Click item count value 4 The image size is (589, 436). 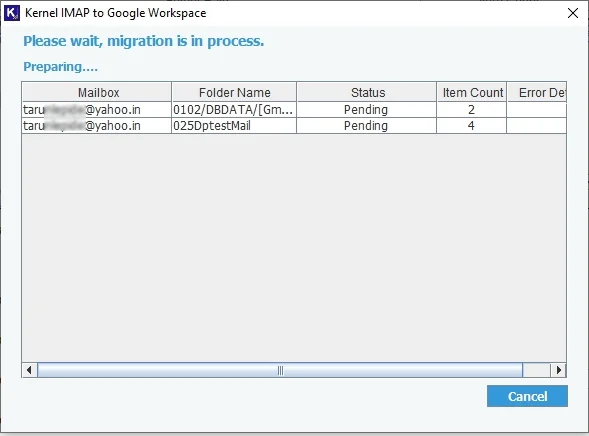click(471, 125)
